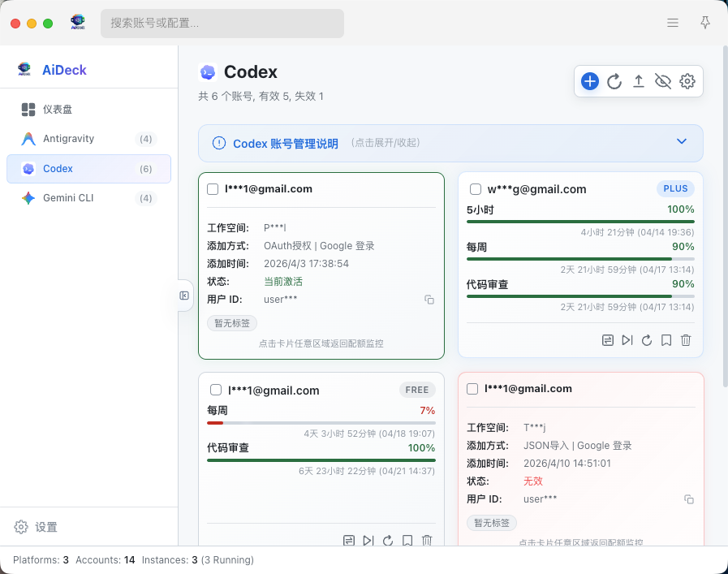The height and width of the screenshot is (574, 728).
Task: Click the 搜索账号或配置 search field
Action: point(222,23)
